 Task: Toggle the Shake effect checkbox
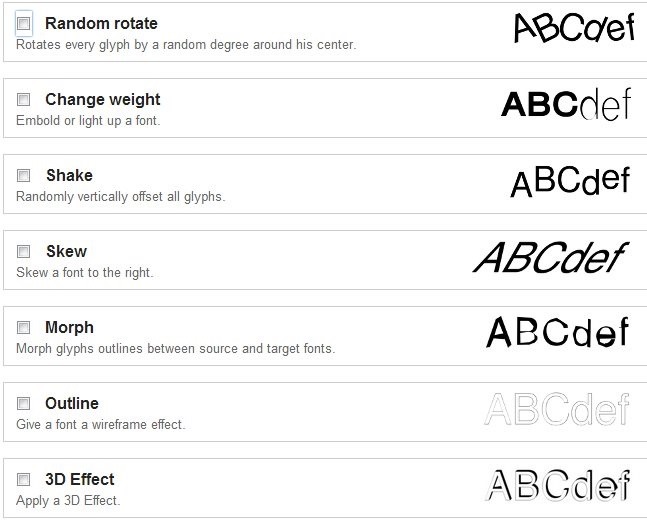pos(24,176)
